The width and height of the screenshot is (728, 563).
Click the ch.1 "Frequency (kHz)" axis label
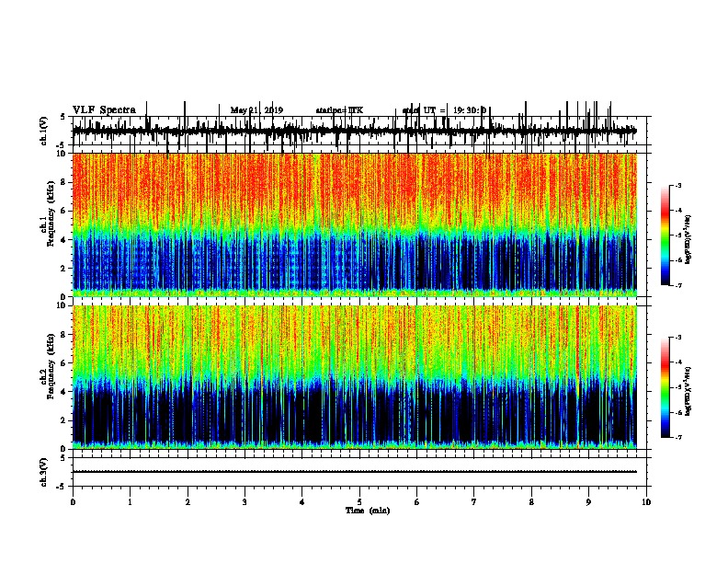(x=51, y=214)
